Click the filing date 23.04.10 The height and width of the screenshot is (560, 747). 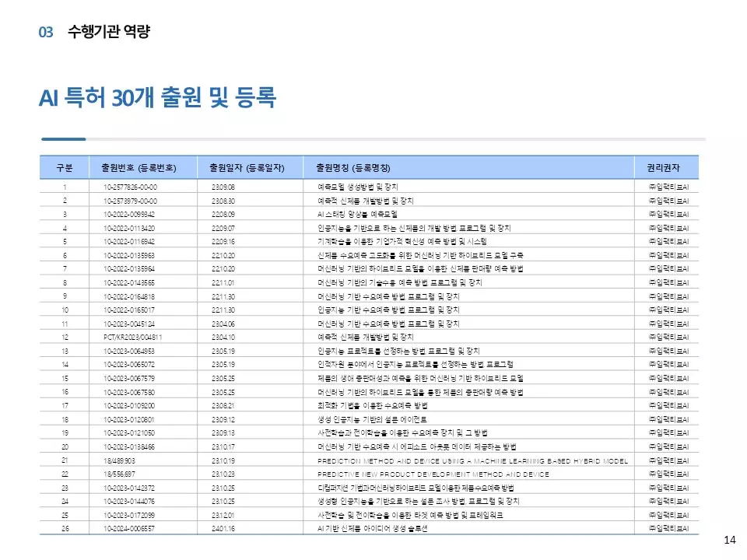[223, 337]
